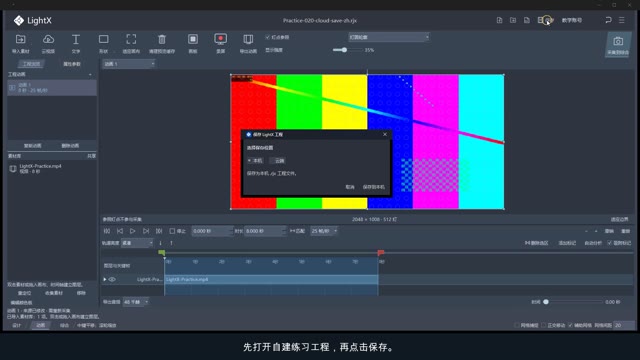Switch to the third bottom tab (综合)
640x360 pixels.
[x=64, y=325]
